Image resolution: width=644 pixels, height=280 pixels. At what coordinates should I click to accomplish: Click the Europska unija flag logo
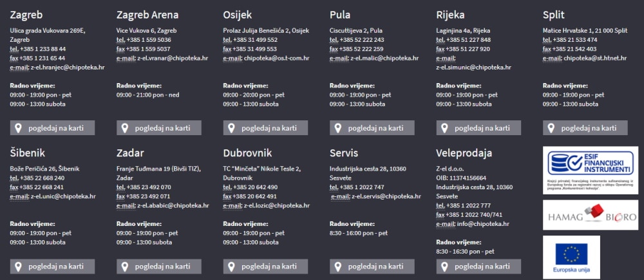[571, 257]
